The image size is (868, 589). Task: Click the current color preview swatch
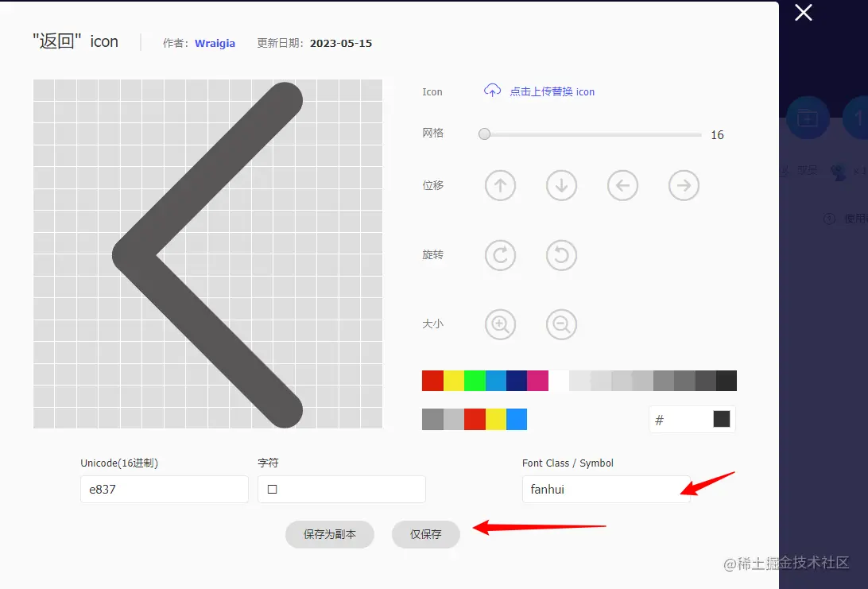tap(721, 419)
